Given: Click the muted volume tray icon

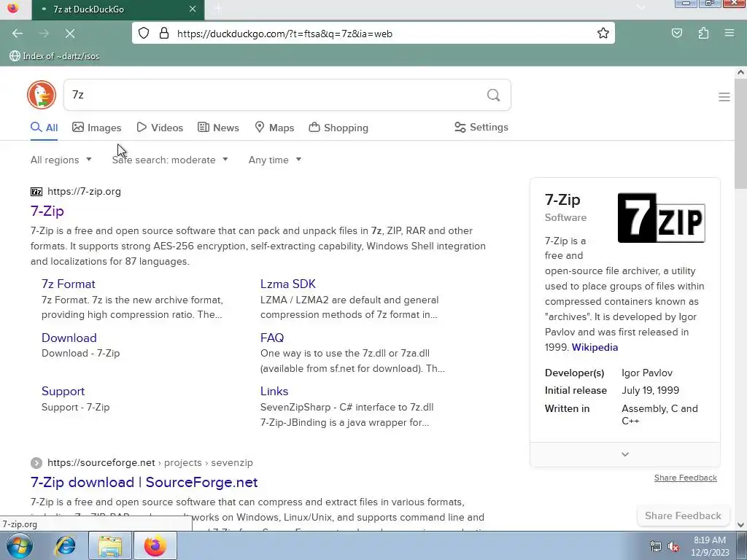Looking at the screenshot, I should click(x=673, y=547).
